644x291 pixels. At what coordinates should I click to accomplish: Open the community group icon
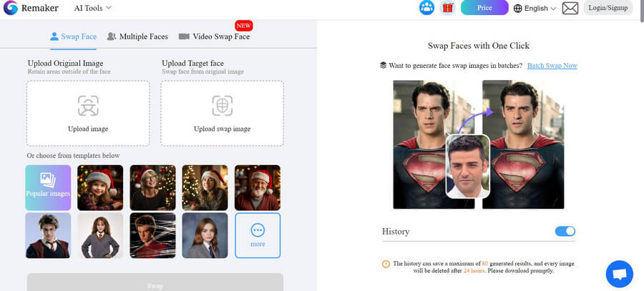pos(426,7)
